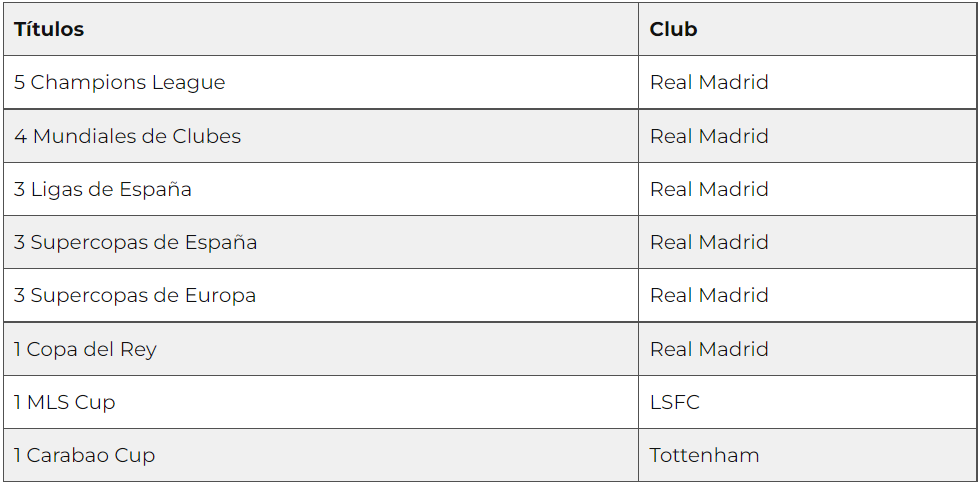The width and height of the screenshot is (980, 486).
Task: Click Real Madrid in Ligas de España row
Action: tap(709, 189)
